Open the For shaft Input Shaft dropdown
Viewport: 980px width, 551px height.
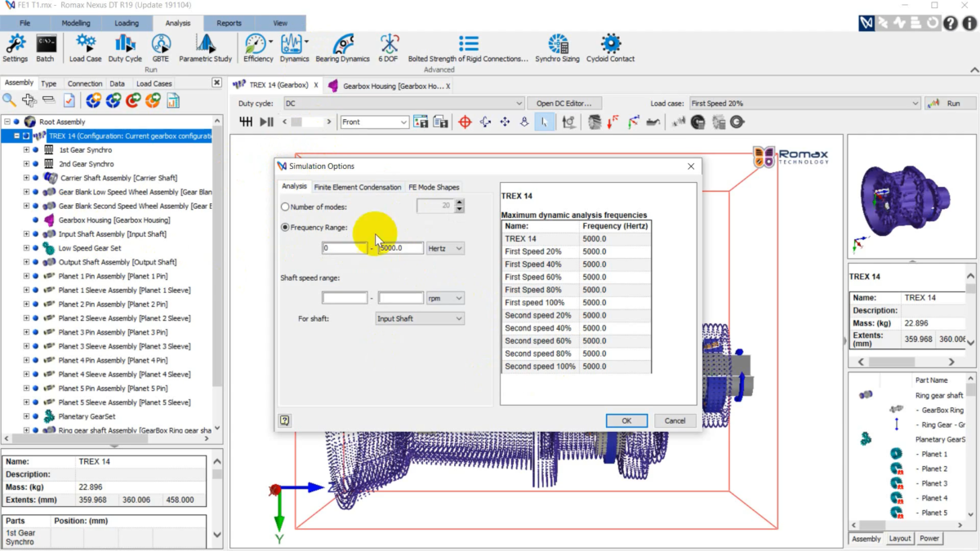tap(420, 318)
